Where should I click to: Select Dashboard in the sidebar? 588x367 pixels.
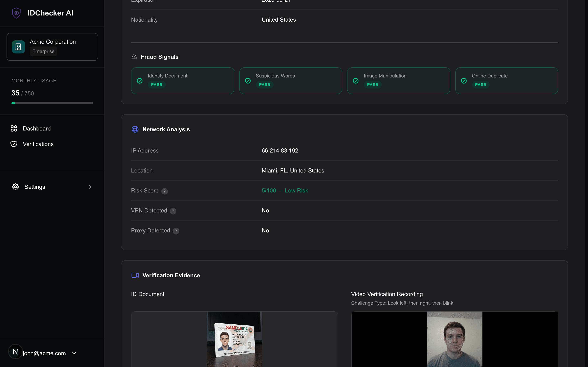pos(37,128)
